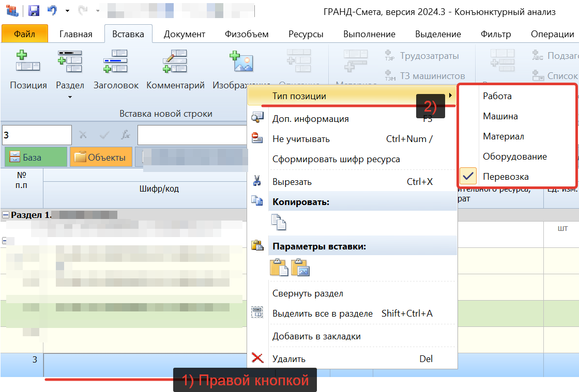Click the Undo arrow icon
This screenshot has width=579, height=392.
52,10
